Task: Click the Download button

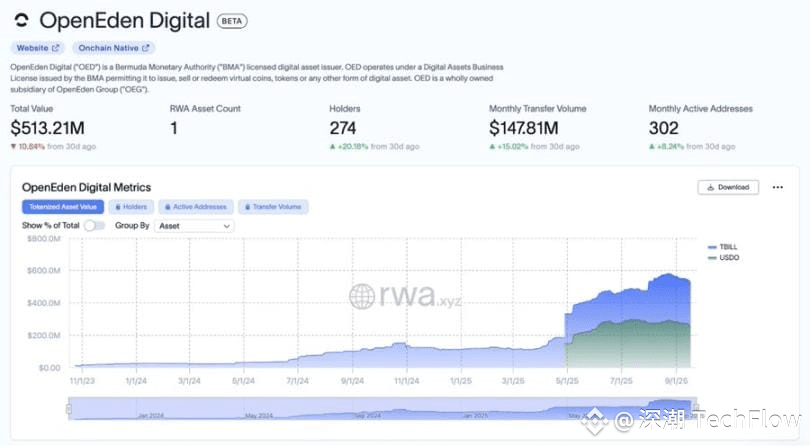Action: (x=728, y=187)
